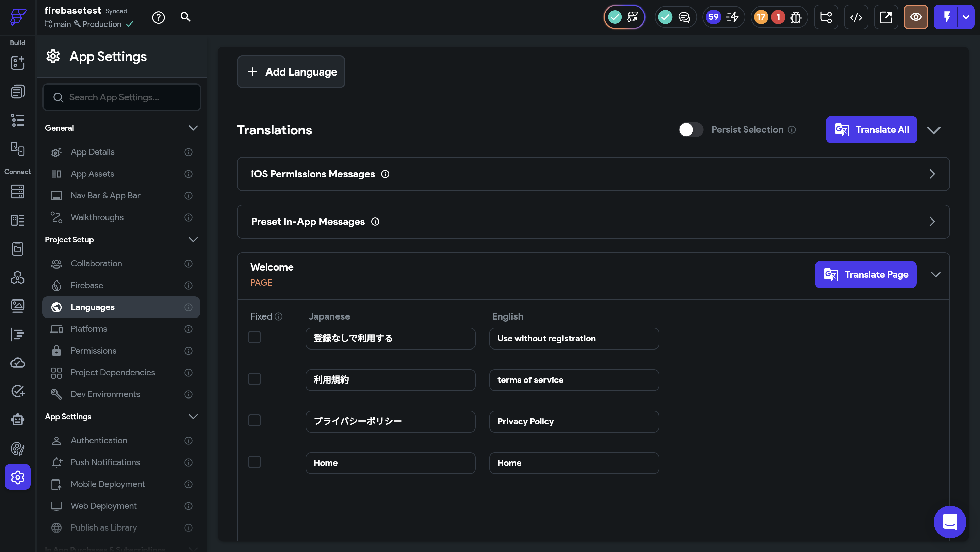Collapse the General sidebar section
The image size is (980, 552).
(x=193, y=128)
